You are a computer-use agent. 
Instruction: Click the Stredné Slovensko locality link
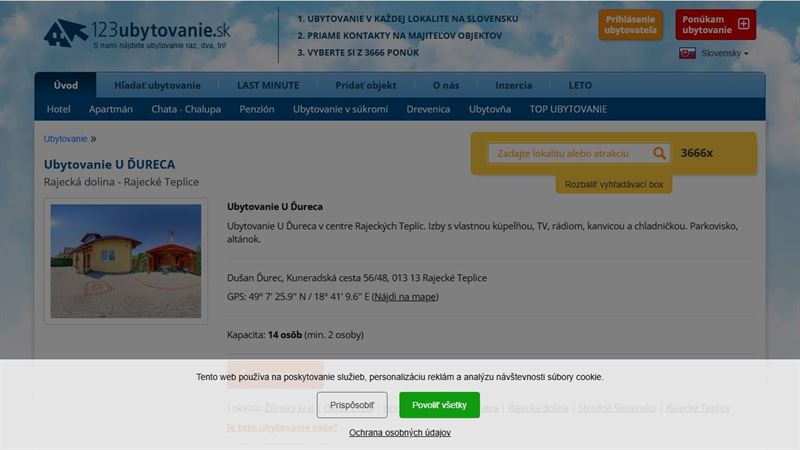click(617, 408)
